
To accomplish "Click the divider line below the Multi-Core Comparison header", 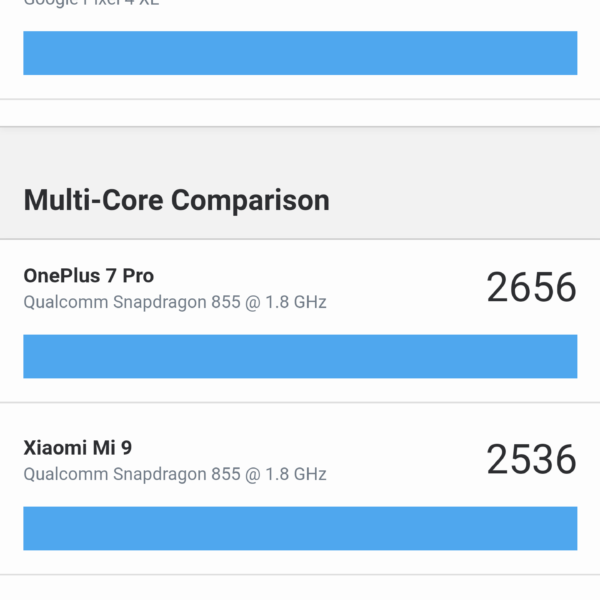I will tap(300, 239).
